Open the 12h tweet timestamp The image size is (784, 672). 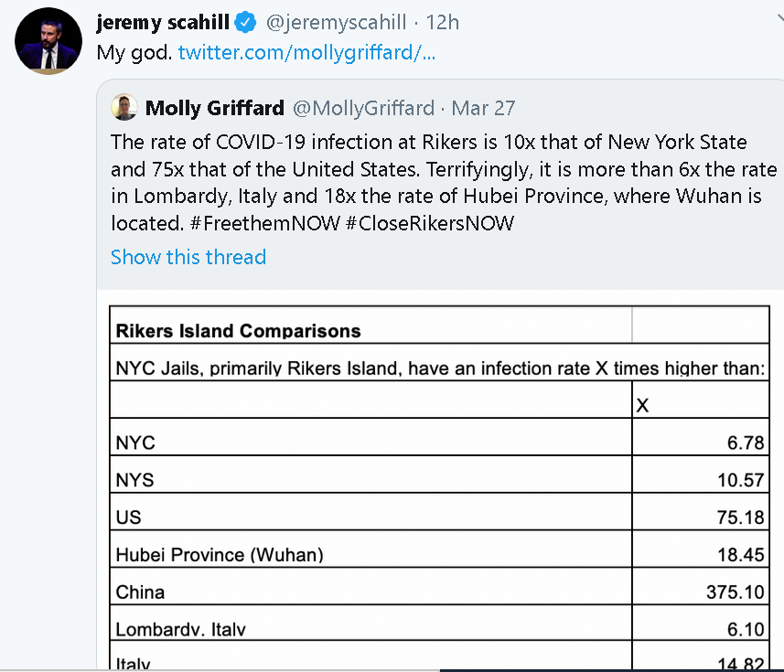coord(442,23)
